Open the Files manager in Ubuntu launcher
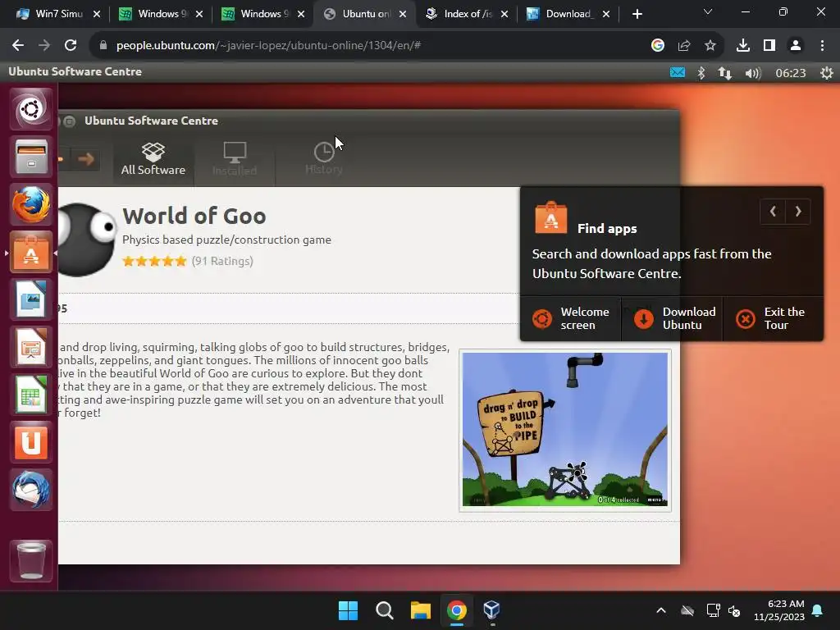 click(x=30, y=157)
